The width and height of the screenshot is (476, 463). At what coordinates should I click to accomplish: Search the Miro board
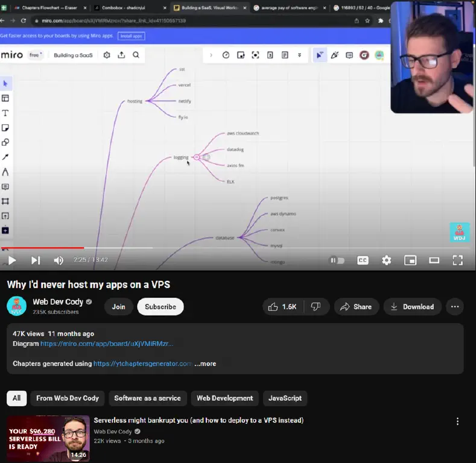pos(136,55)
